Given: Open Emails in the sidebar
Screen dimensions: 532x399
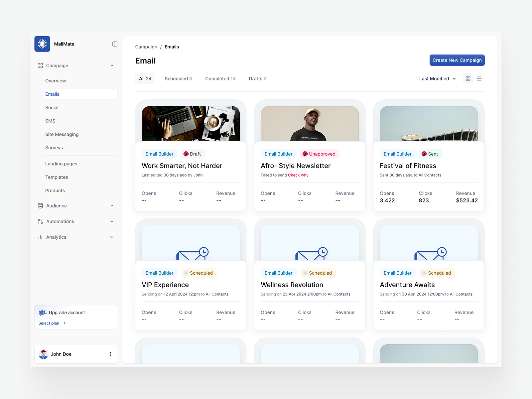Looking at the screenshot, I should point(80,94).
